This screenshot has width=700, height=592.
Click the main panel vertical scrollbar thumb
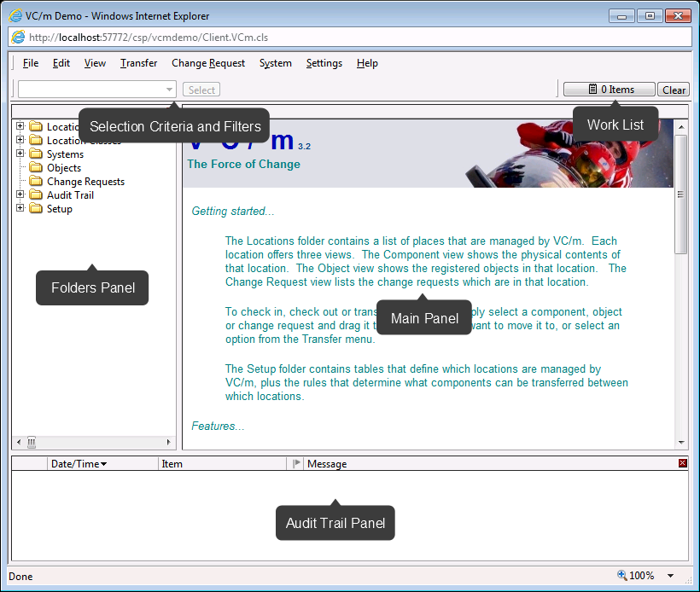pyautogui.click(x=680, y=194)
